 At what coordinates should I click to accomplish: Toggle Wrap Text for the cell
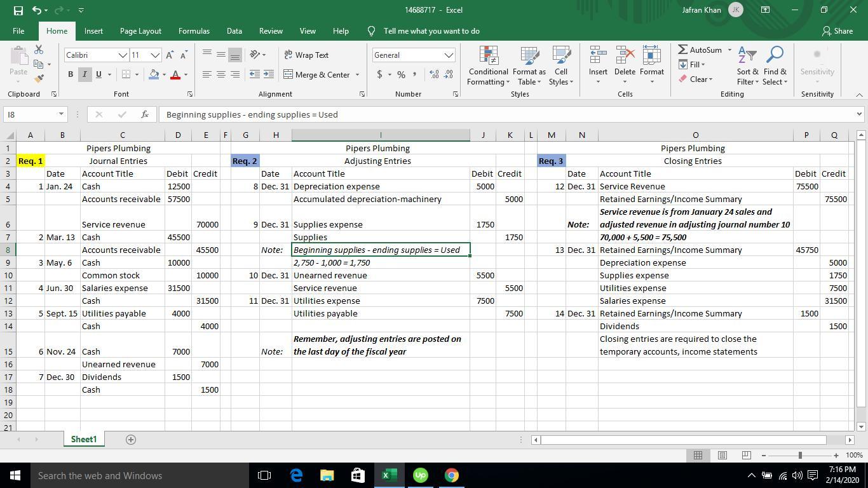pyautogui.click(x=306, y=55)
